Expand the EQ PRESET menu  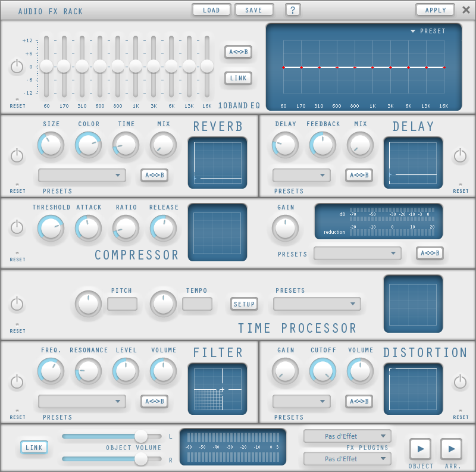click(x=427, y=32)
